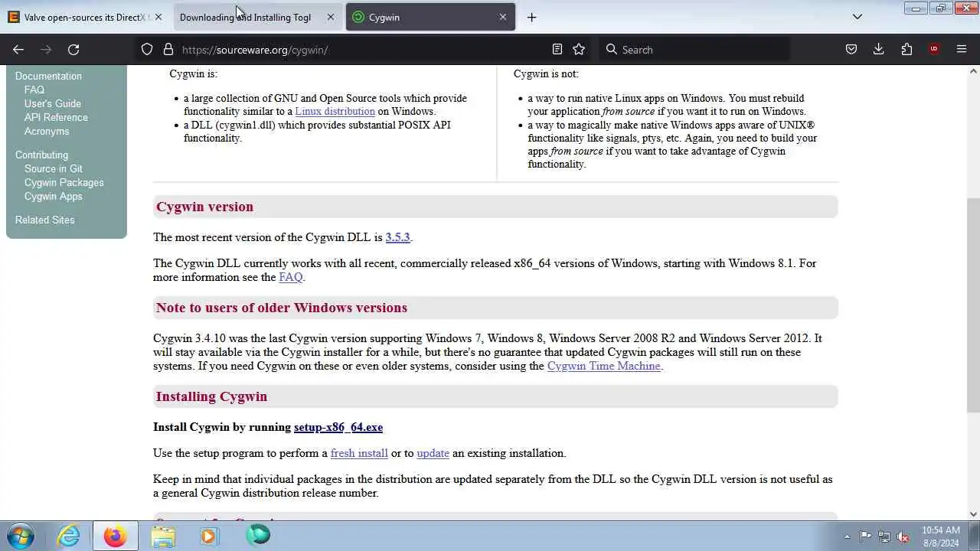Open the API Reference sidebar link
This screenshot has width=980, height=551.
pyautogui.click(x=56, y=117)
